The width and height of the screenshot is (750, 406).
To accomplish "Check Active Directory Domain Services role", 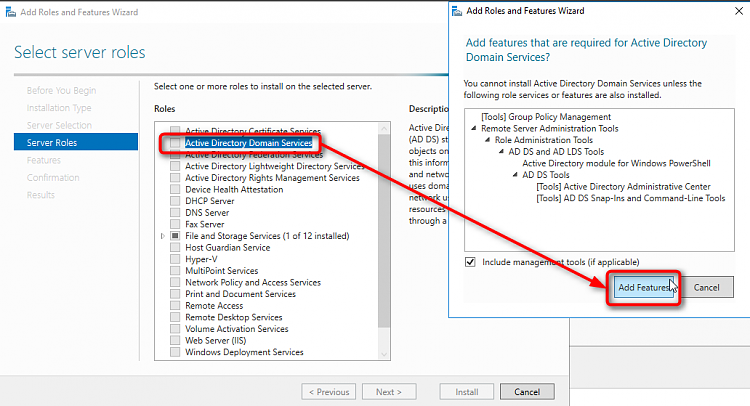I will click(x=175, y=143).
